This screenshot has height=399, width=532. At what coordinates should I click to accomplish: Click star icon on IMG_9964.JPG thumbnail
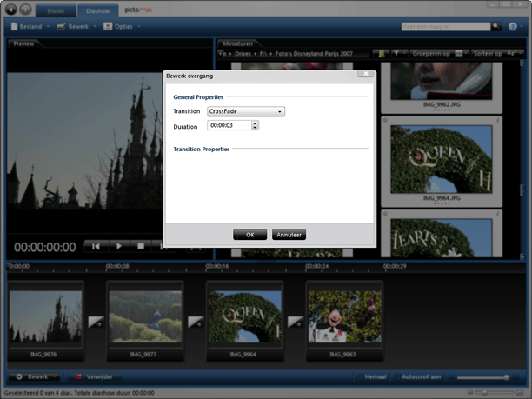[x=385, y=120]
